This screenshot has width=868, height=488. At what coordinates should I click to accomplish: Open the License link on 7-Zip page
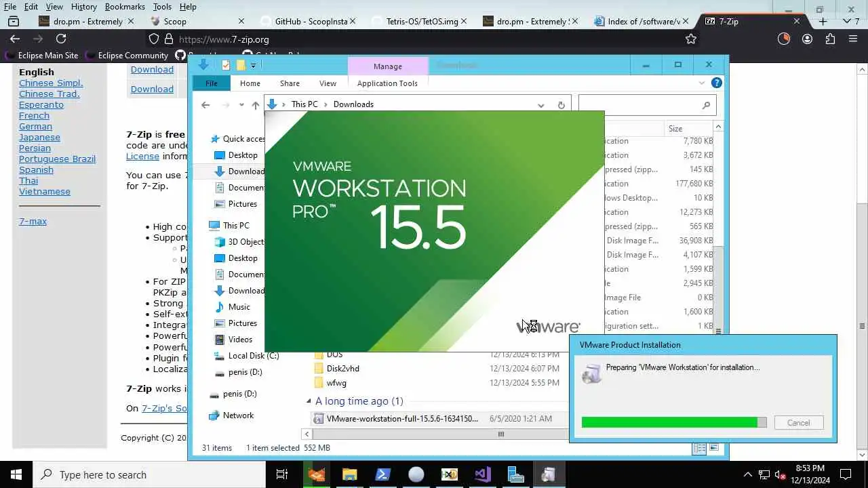tap(142, 156)
